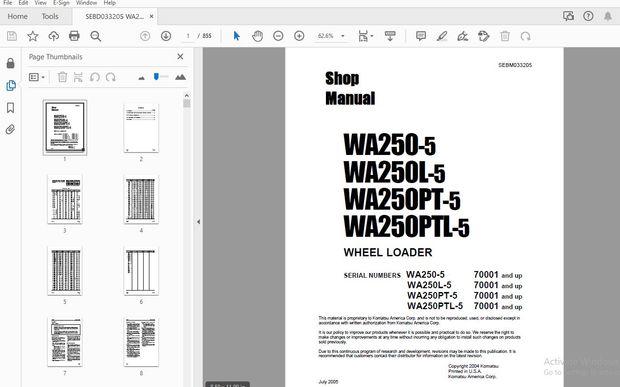Viewport: 620px width, 387px height.
Task: Open fit page options tool
Action: 365,36
